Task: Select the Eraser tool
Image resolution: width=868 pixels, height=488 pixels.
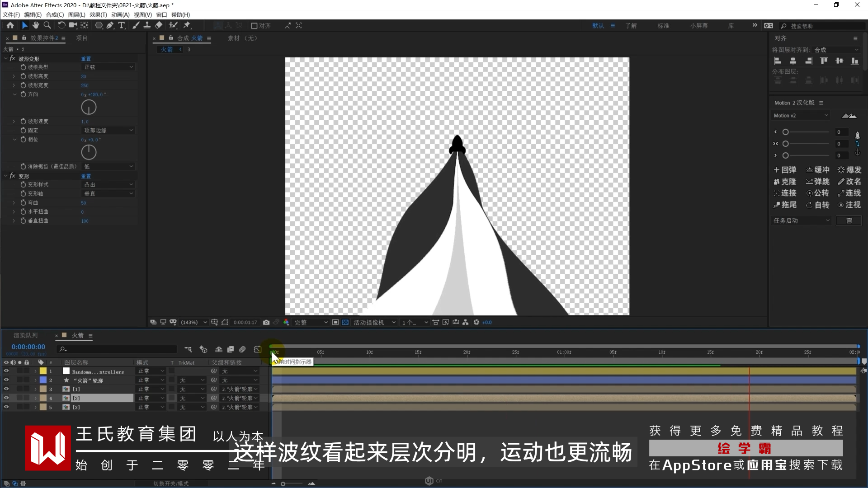Action: pyautogui.click(x=159, y=25)
